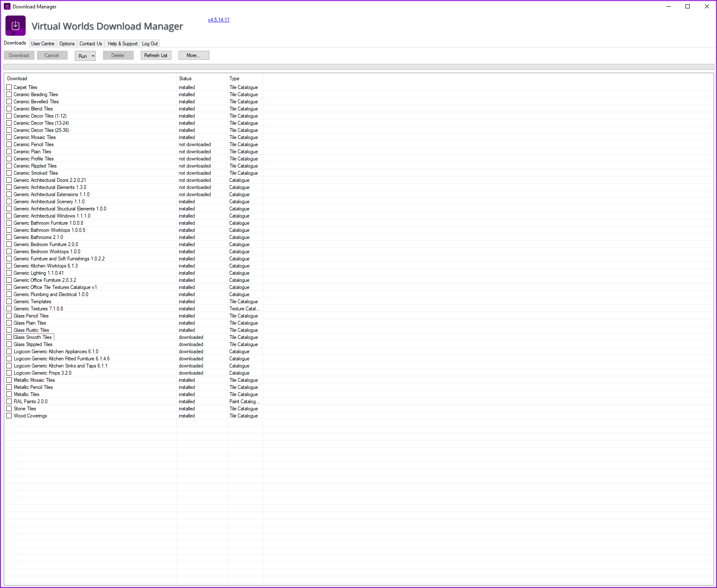Click the Run button

click(x=82, y=56)
